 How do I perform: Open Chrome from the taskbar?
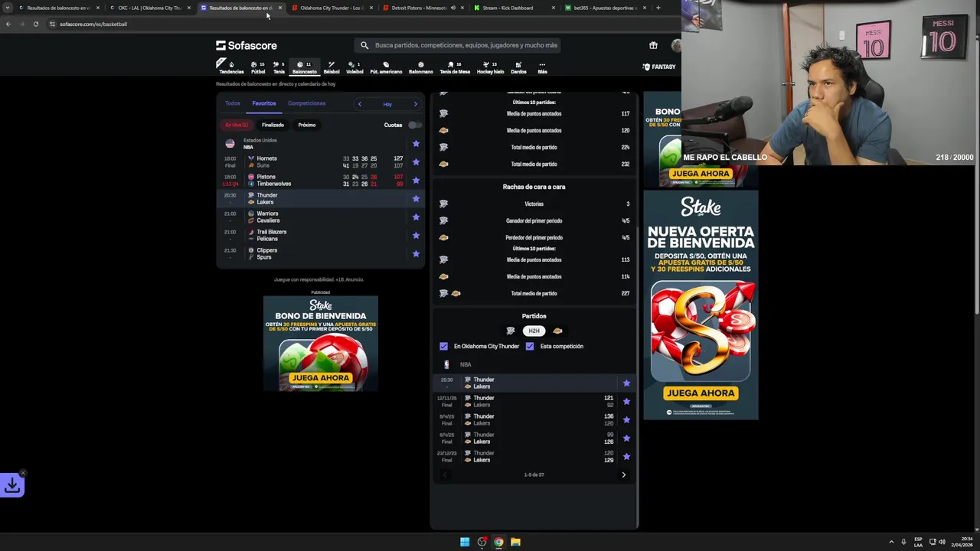pyautogui.click(x=498, y=542)
